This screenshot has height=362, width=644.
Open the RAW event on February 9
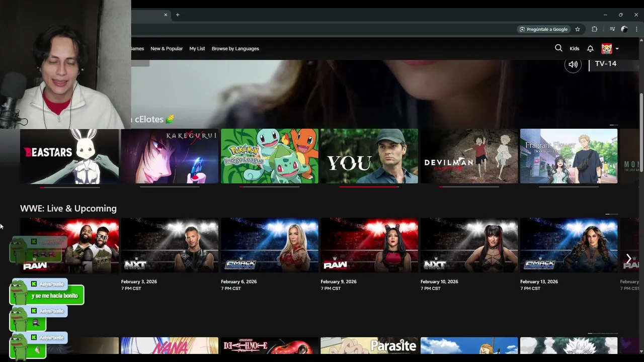(x=369, y=245)
